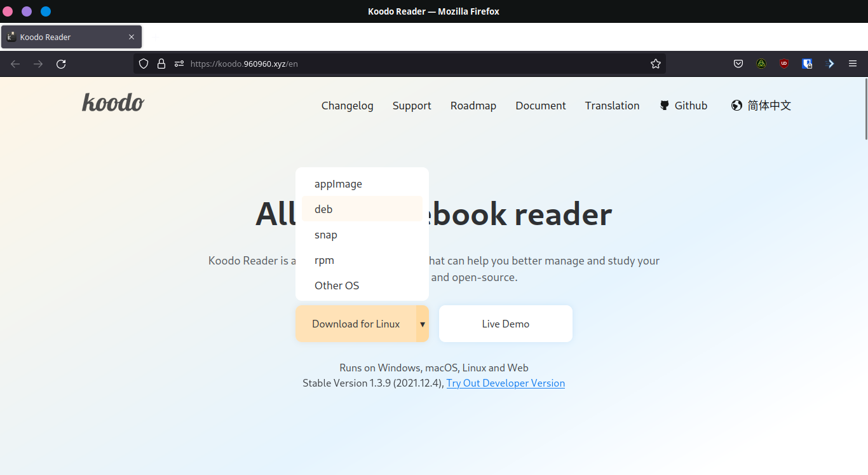Click Try Out Developer Version link

[x=505, y=383]
